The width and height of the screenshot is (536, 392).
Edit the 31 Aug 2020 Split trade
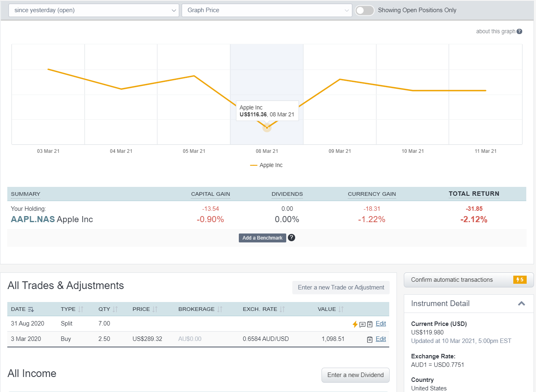(381, 323)
